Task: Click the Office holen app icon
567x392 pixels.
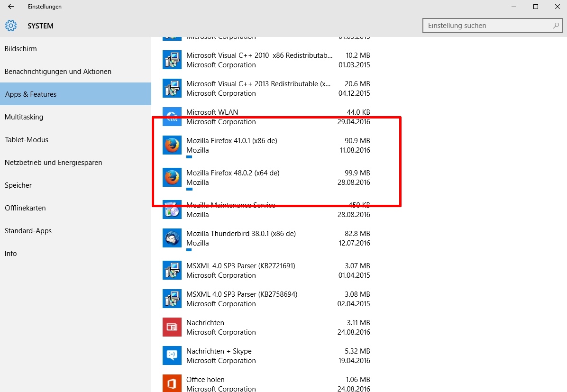Action: click(x=172, y=383)
